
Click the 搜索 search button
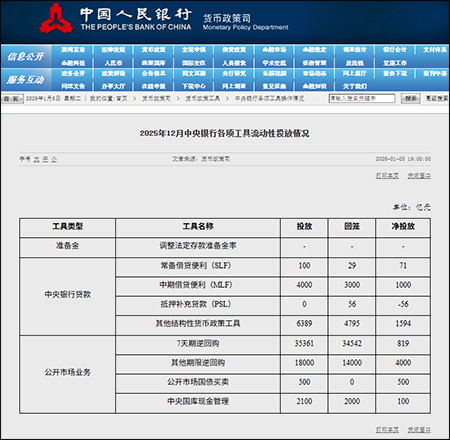(411, 98)
